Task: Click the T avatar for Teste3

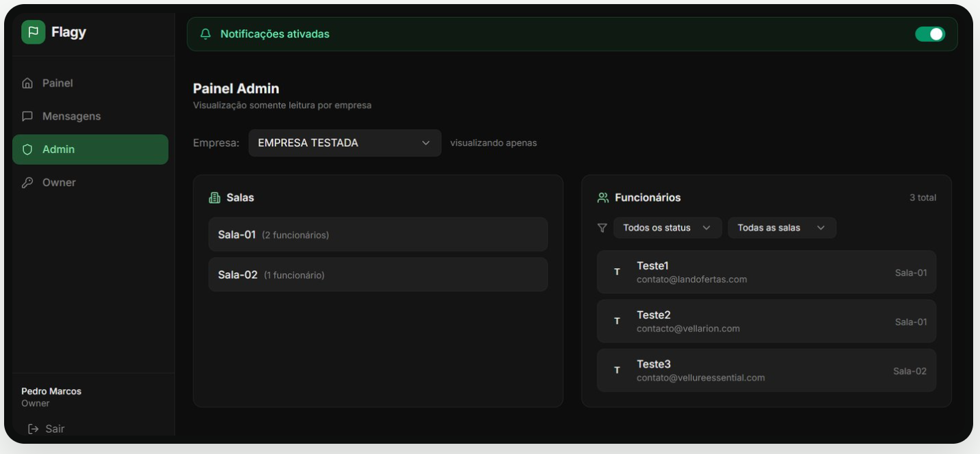Action: (x=617, y=371)
